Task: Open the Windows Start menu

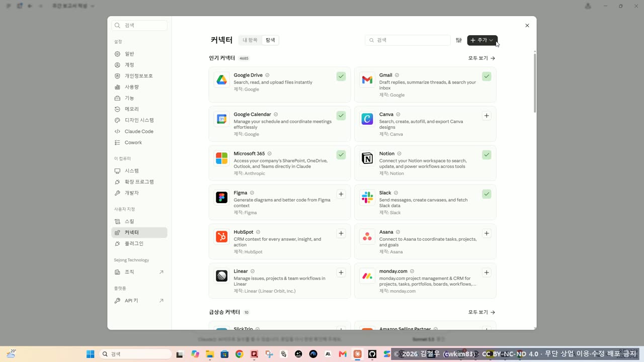Action: 91,354
